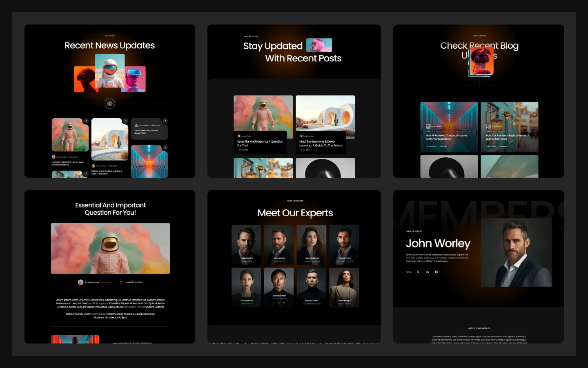Open Micheal Kerlin's expert card

pyautogui.click(x=312, y=287)
